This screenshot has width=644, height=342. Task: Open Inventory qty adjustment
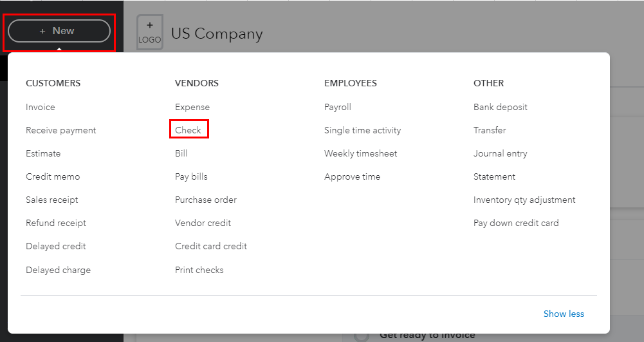(x=524, y=200)
